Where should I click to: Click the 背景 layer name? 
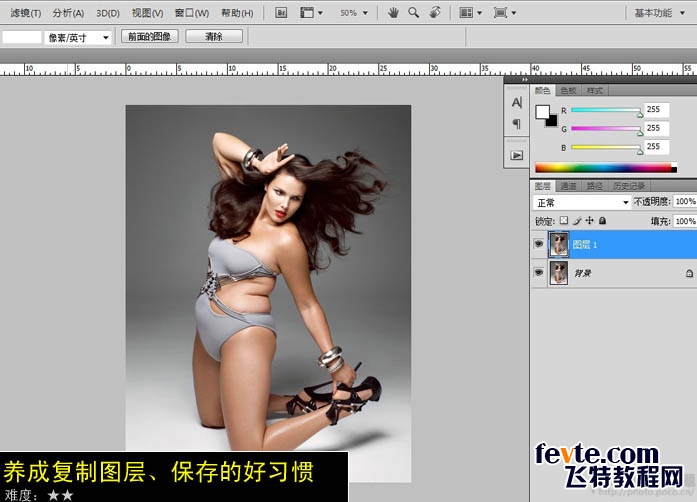[x=582, y=273]
